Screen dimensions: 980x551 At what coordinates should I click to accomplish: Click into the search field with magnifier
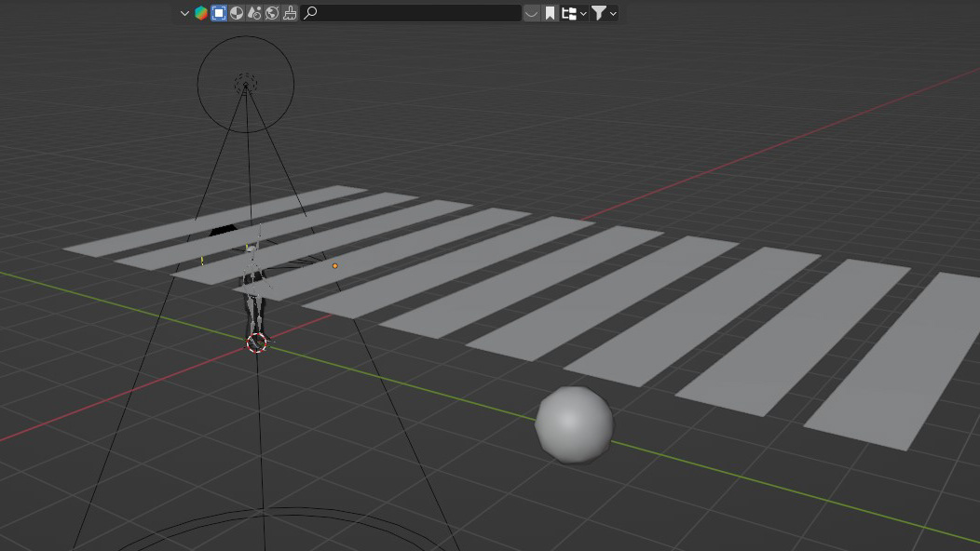tap(411, 13)
